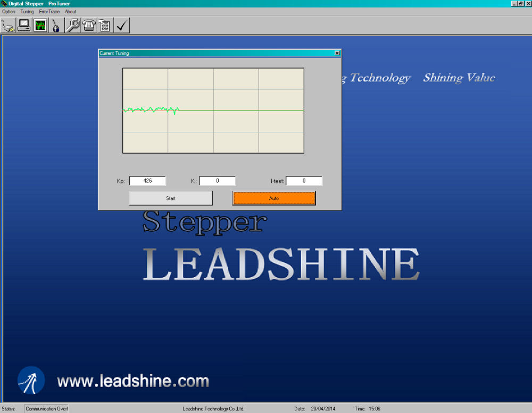
Task: Open the green waveform current tuning tool
Action: pyautogui.click(x=40, y=26)
